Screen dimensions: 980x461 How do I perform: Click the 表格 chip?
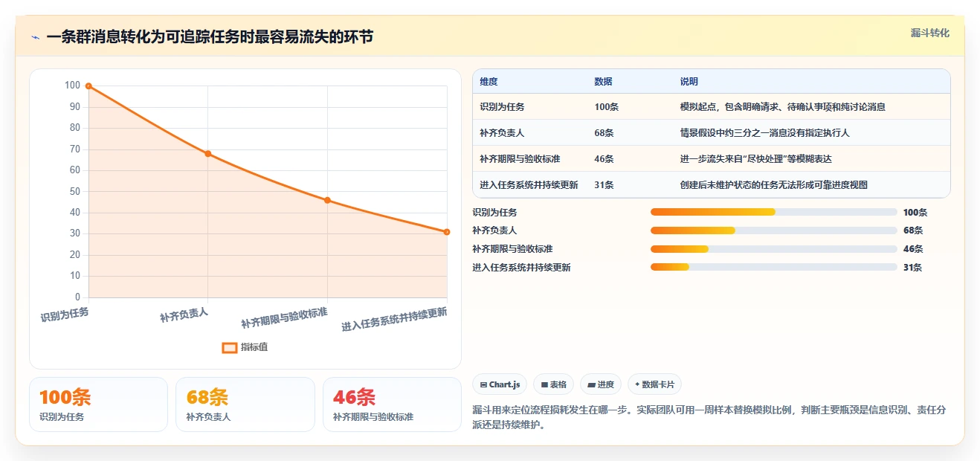click(x=553, y=384)
